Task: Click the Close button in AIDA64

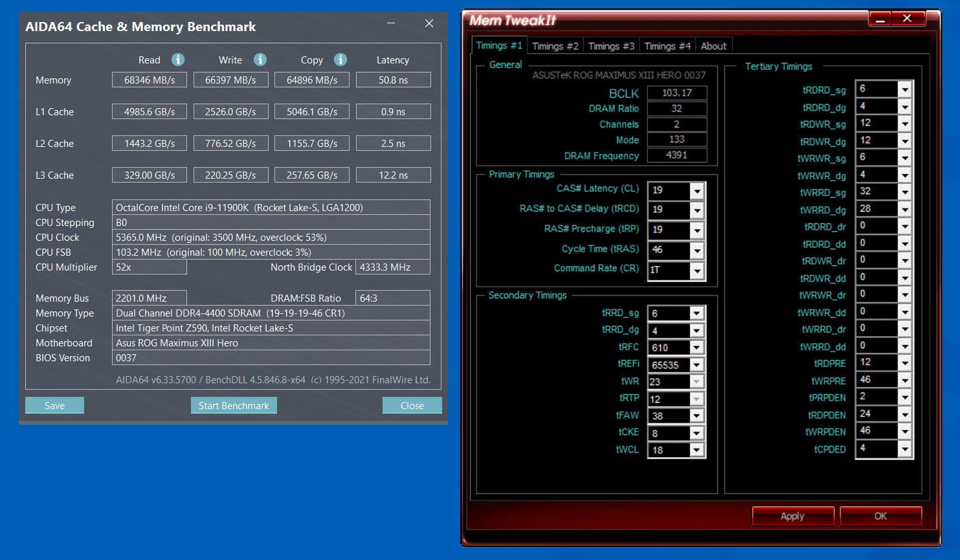Action: point(412,405)
